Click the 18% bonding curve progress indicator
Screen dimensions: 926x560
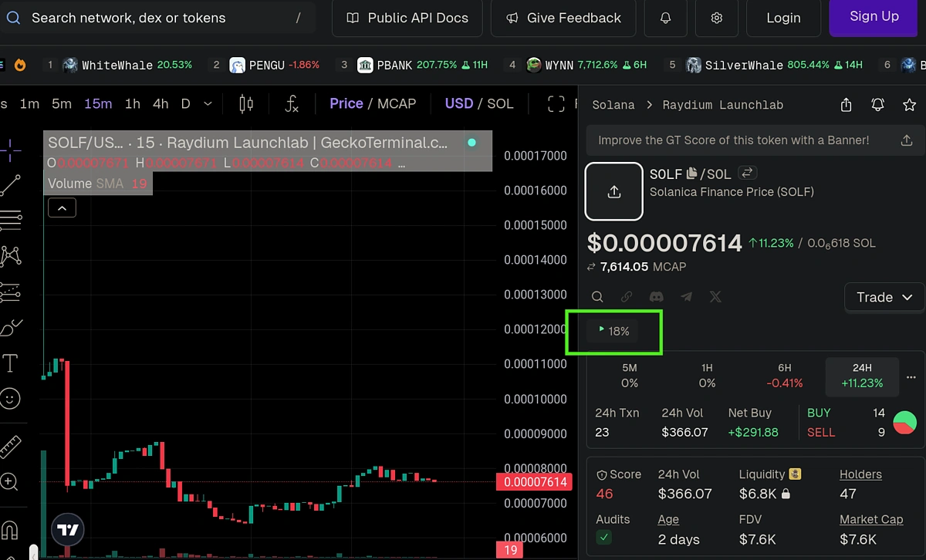pyautogui.click(x=613, y=330)
